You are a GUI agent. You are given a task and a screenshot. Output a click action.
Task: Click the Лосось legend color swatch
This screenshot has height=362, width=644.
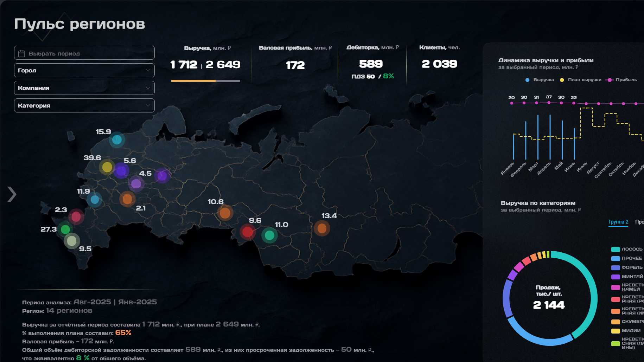(x=616, y=250)
